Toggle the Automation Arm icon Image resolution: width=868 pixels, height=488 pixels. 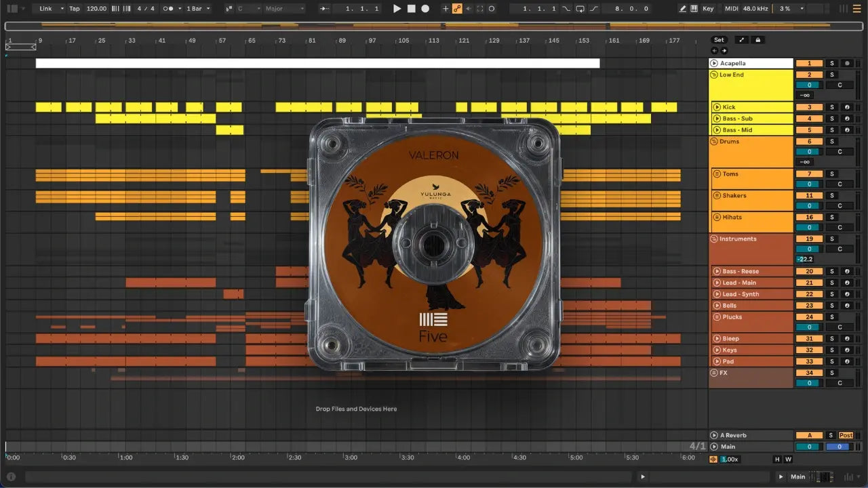pos(457,9)
